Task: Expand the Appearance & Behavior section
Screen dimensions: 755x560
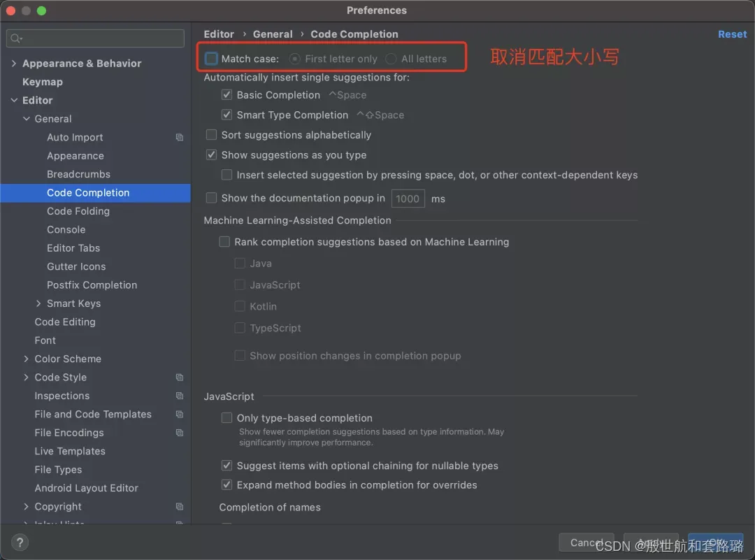Action: (x=13, y=63)
